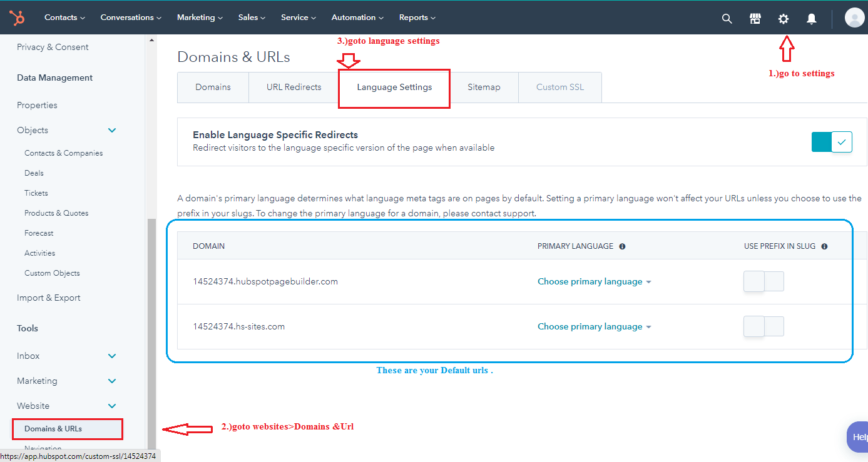Click the Primary Language info icon

click(622, 246)
